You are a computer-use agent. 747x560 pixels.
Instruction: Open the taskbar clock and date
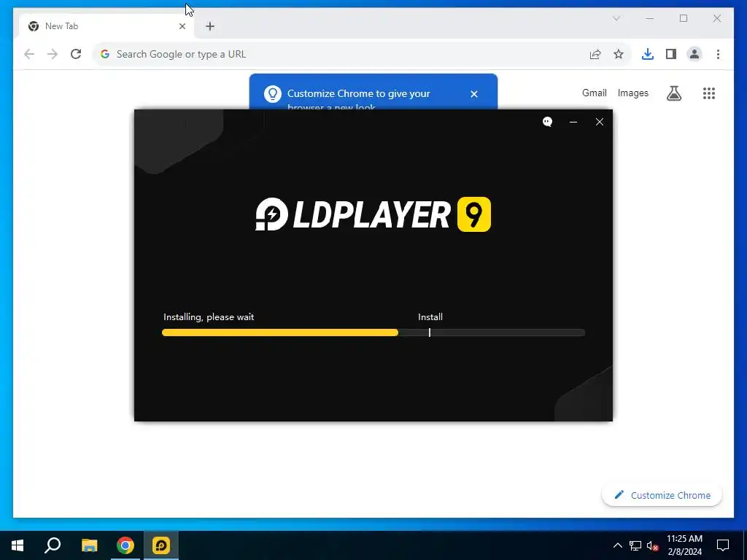point(684,545)
